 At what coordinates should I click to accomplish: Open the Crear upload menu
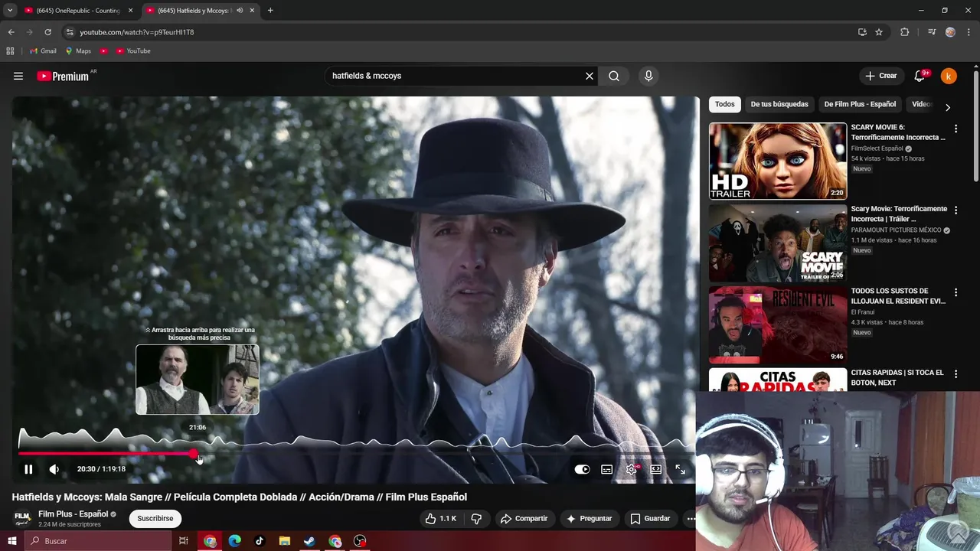point(880,76)
